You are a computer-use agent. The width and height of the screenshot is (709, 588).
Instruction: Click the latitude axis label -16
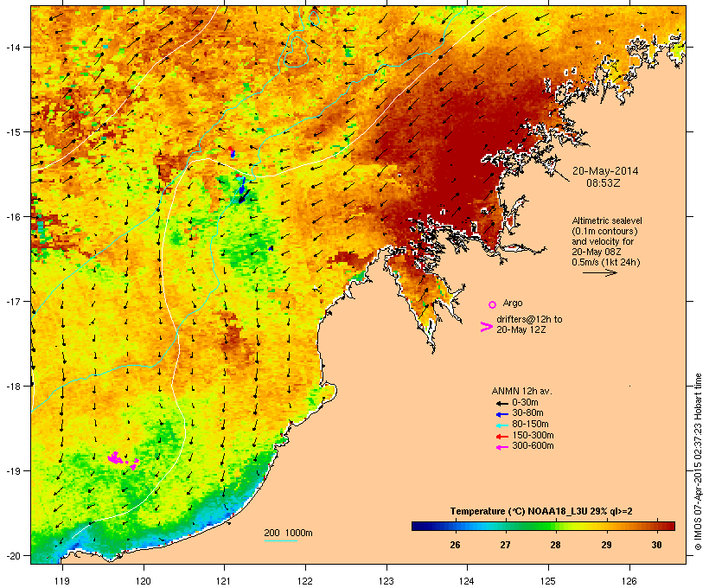coord(12,217)
